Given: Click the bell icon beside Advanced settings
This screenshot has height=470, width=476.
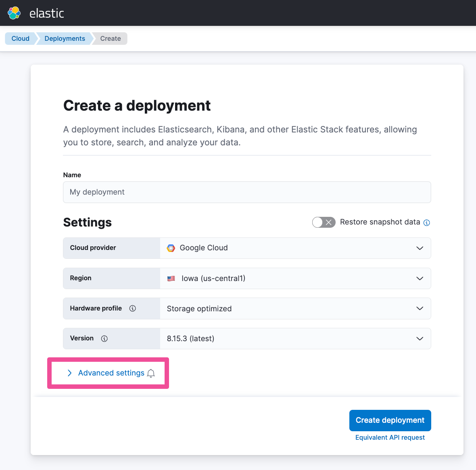Looking at the screenshot, I should (151, 373).
